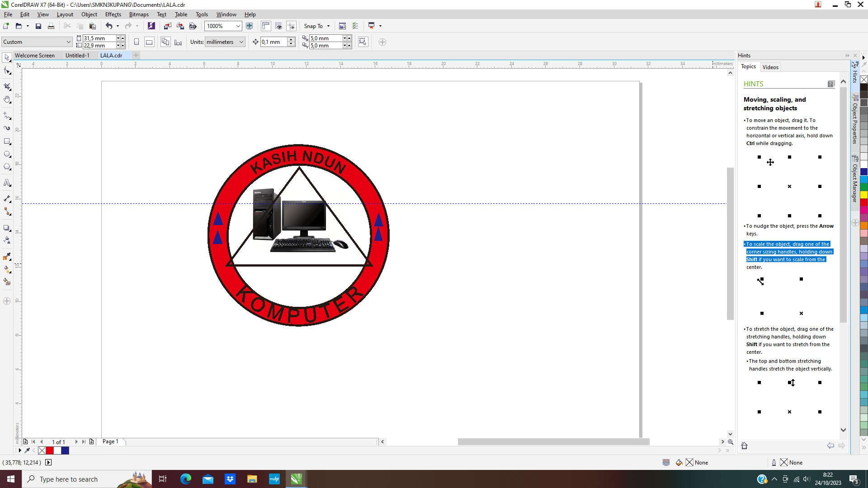The image size is (868, 488).
Task: Select the Interactive Fill tool
Action: [x=7, y=269]
